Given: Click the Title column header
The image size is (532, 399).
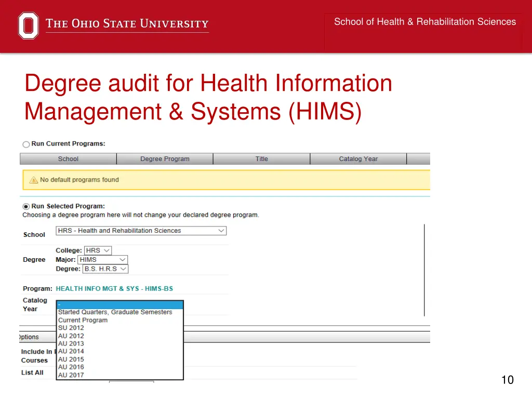Looking at the screenshot, I should click(262, 159).
